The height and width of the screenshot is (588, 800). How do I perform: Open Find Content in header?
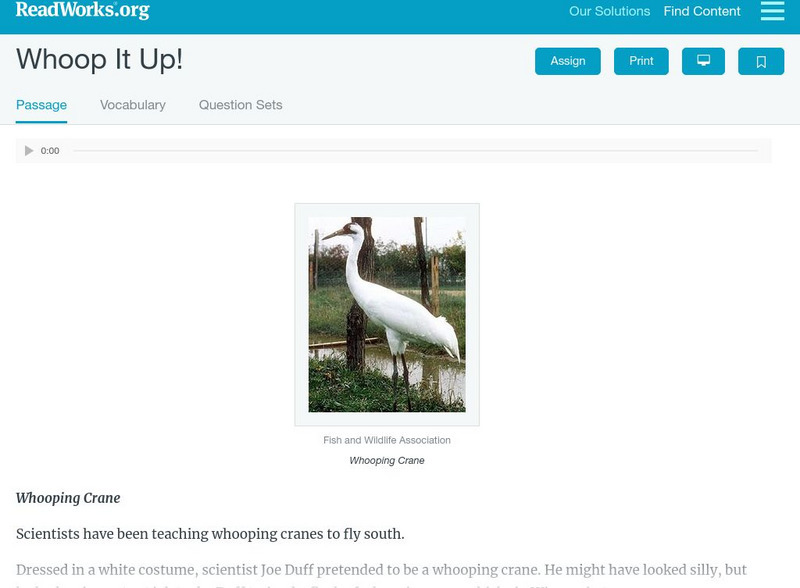pos(702,11)
